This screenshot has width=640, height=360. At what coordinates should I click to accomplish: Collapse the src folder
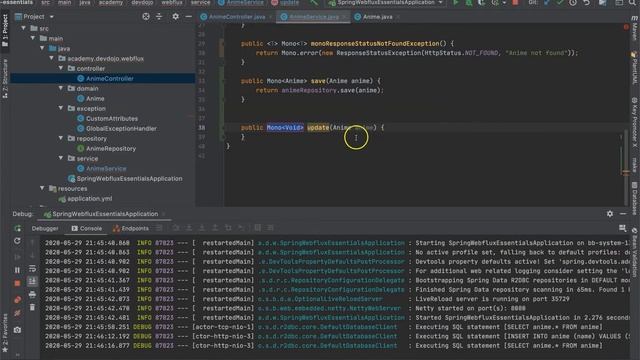tap(24, 28)
